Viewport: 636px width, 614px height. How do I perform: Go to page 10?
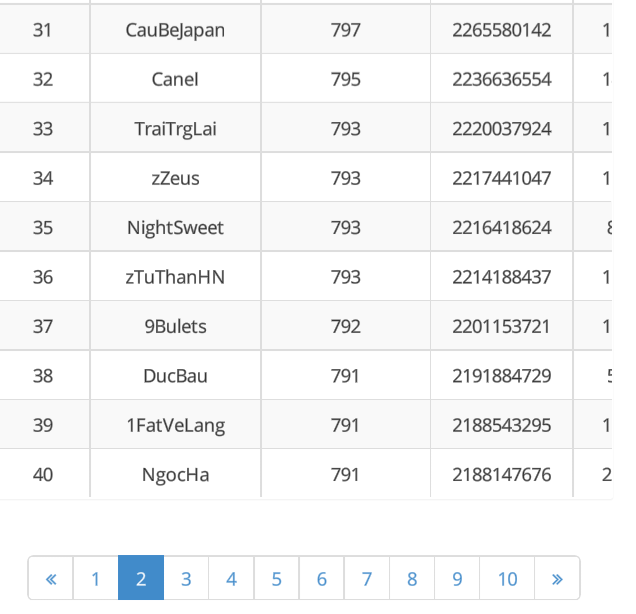507,579
